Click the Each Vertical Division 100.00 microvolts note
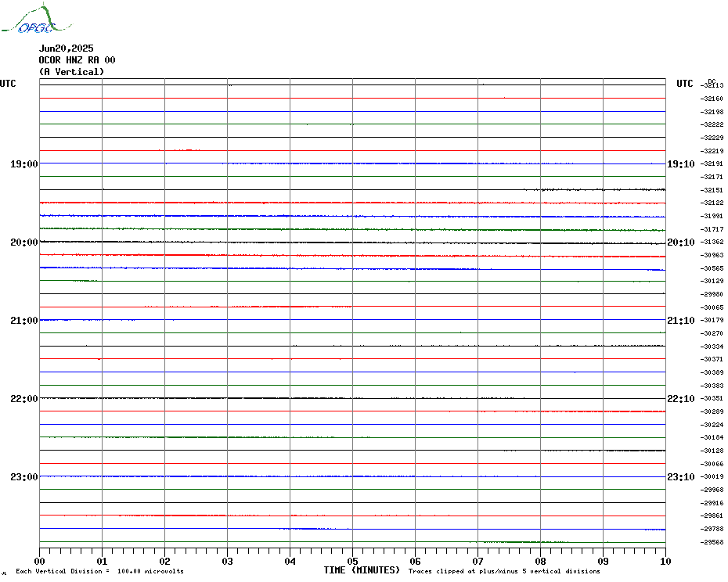 click(x=100, y=571)
